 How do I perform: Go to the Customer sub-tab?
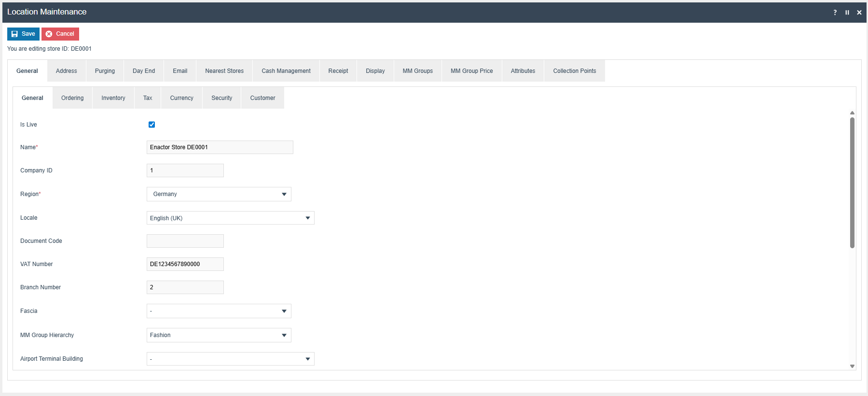263,98
